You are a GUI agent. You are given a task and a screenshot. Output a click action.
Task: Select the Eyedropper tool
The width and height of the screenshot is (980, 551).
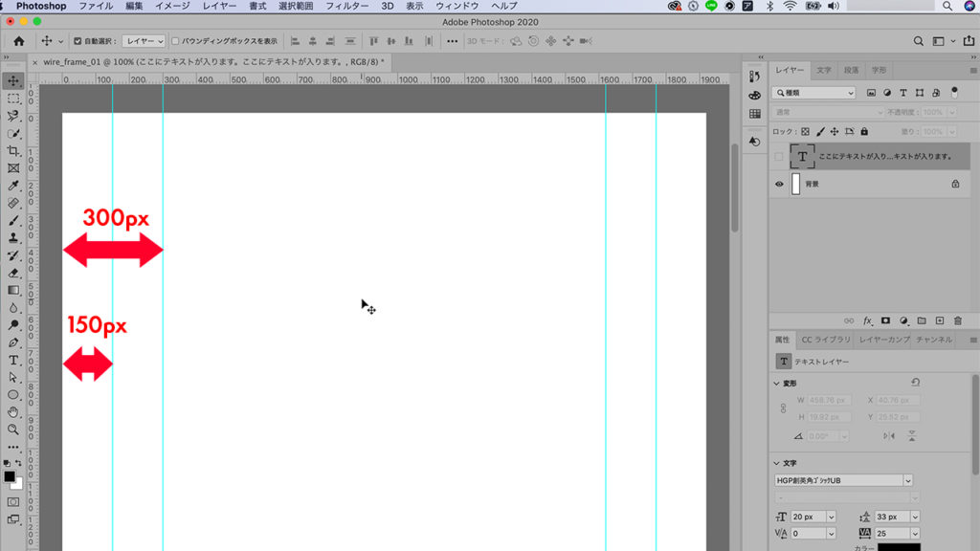[x=13, y=186]
